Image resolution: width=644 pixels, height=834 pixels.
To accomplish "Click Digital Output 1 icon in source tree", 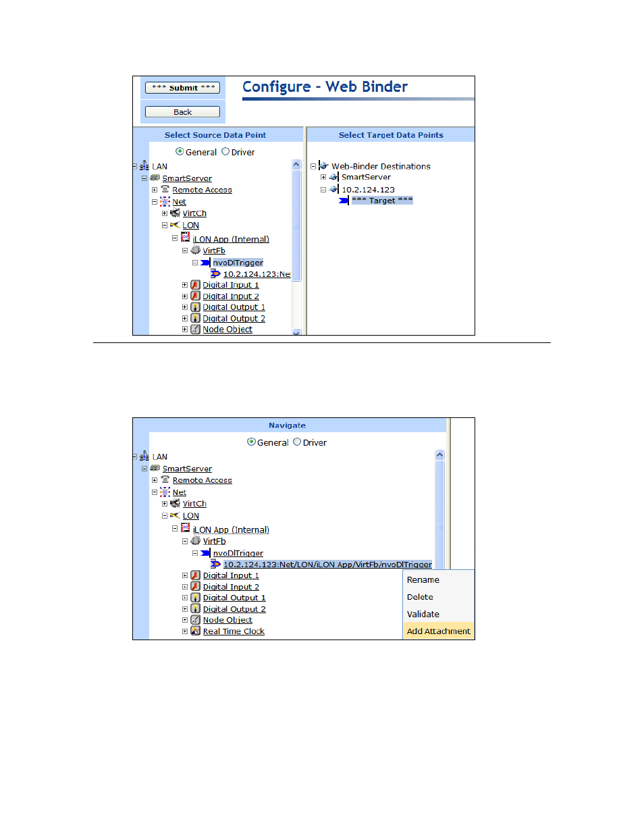I will (x=195, y=307).
